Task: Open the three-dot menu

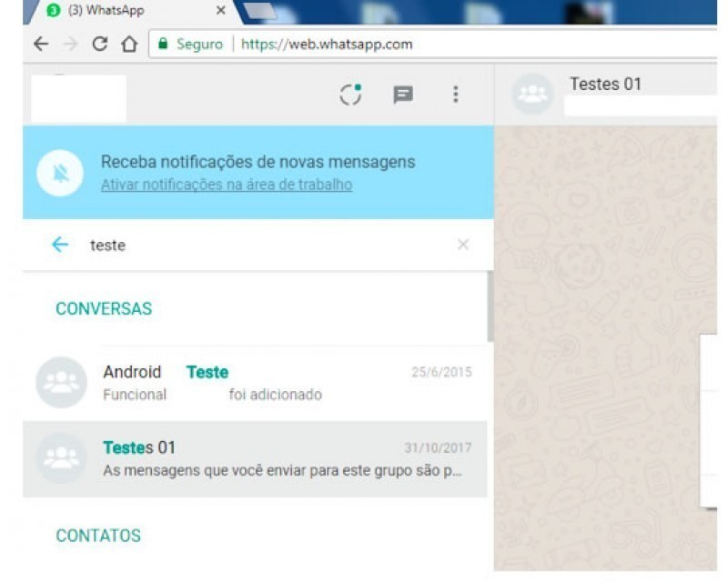Action: pos(456,95)
